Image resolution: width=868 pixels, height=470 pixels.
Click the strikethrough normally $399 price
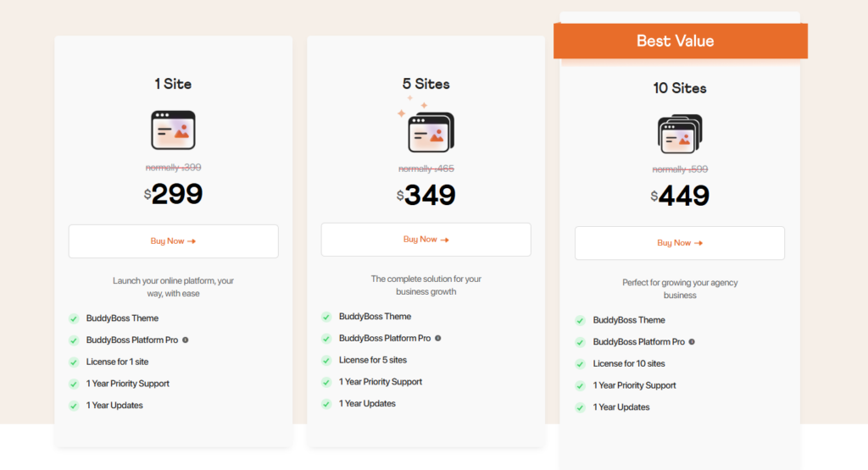click(x=173, y=168)
